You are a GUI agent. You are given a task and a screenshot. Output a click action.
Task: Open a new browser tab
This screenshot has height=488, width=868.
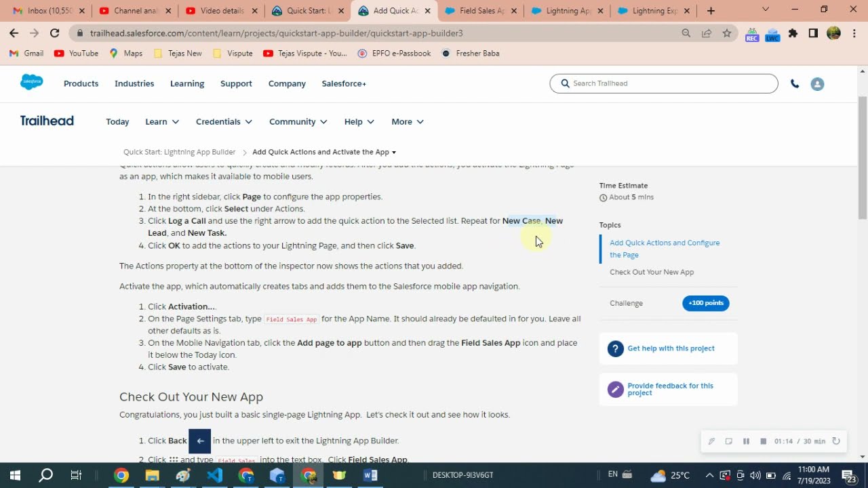711,11
